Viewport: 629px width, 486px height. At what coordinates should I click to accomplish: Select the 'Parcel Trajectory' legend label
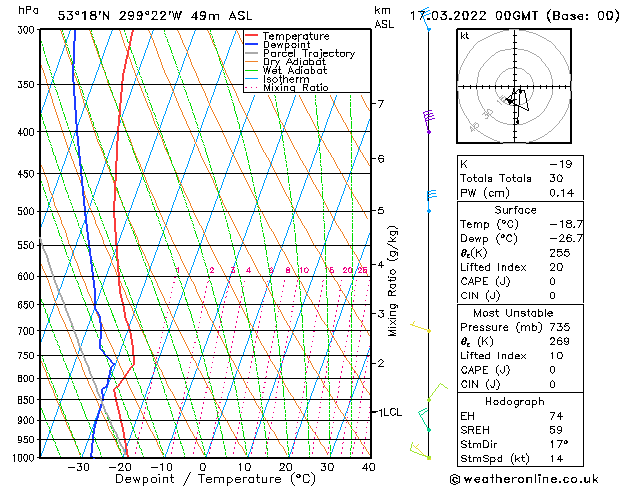click(309, 53)
